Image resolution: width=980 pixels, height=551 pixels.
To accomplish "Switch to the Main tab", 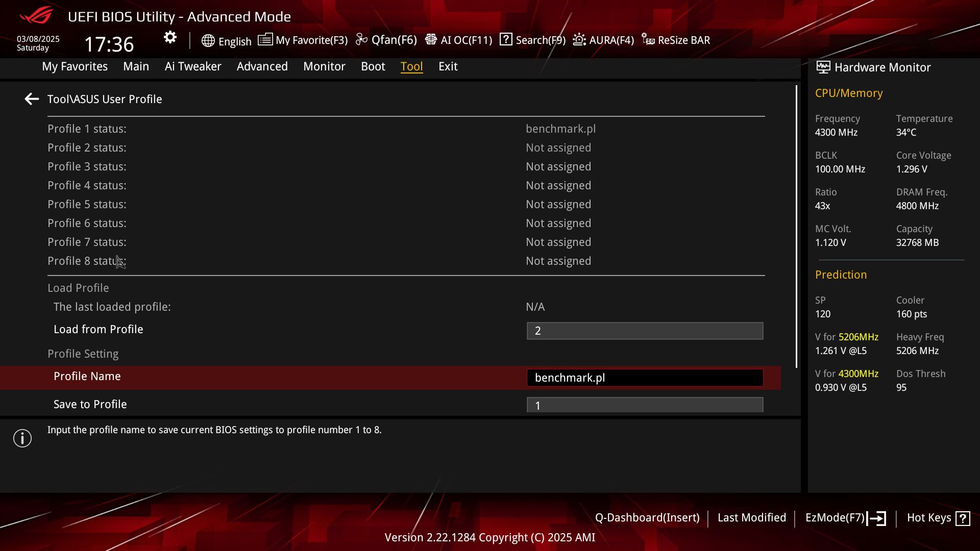I will click(x=136, y=66).
